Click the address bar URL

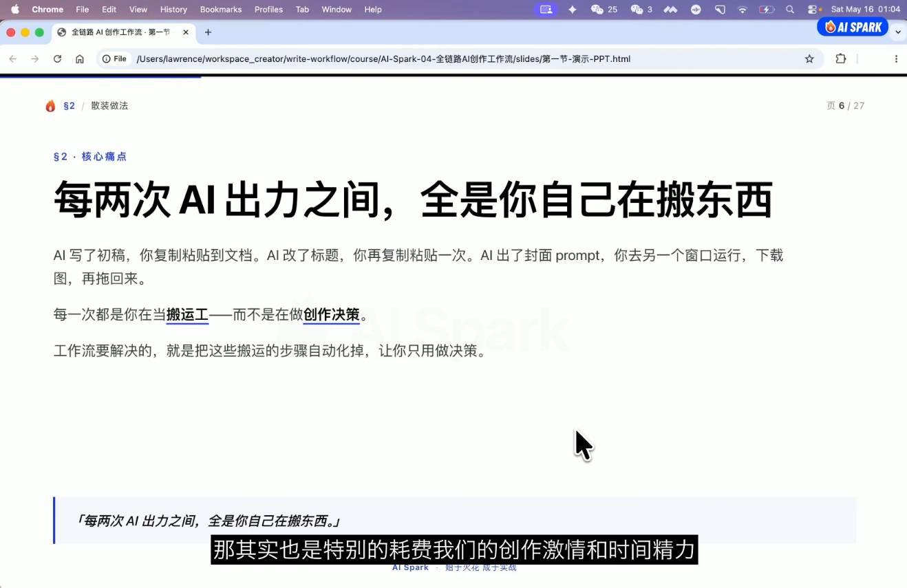point(383,59)
